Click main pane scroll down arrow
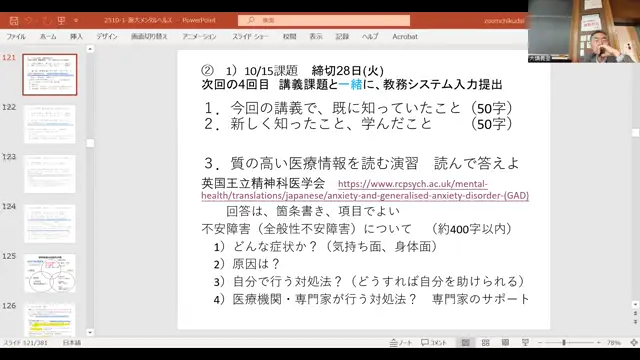Screen dimensions: 640x360 tap(635, 304)
